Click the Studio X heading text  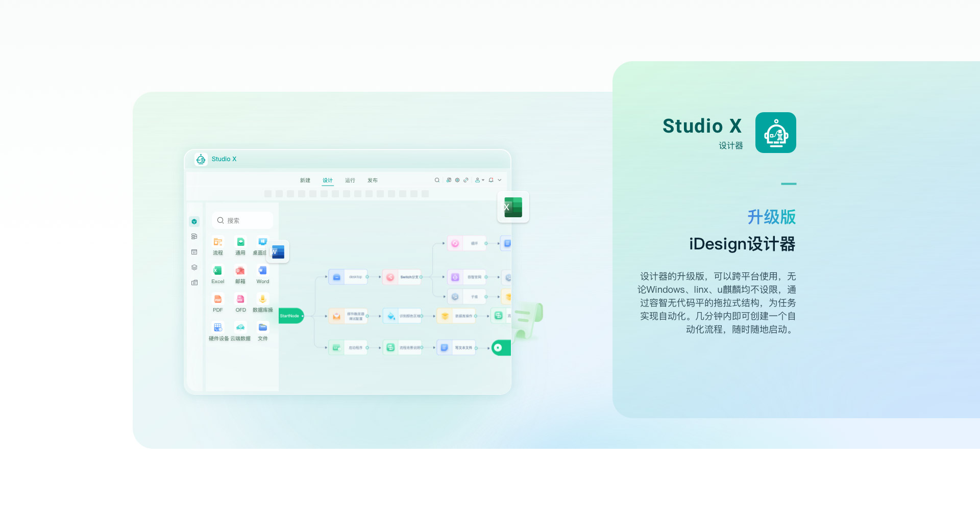coord(702,126)
